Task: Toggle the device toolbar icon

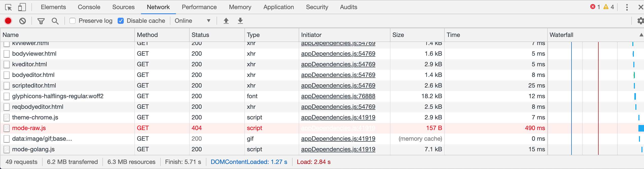Action: click(x=22, y=7)
